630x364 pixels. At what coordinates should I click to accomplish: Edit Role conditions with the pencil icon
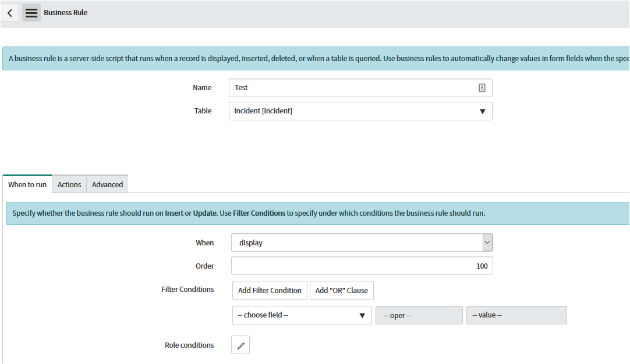[240, 345]
